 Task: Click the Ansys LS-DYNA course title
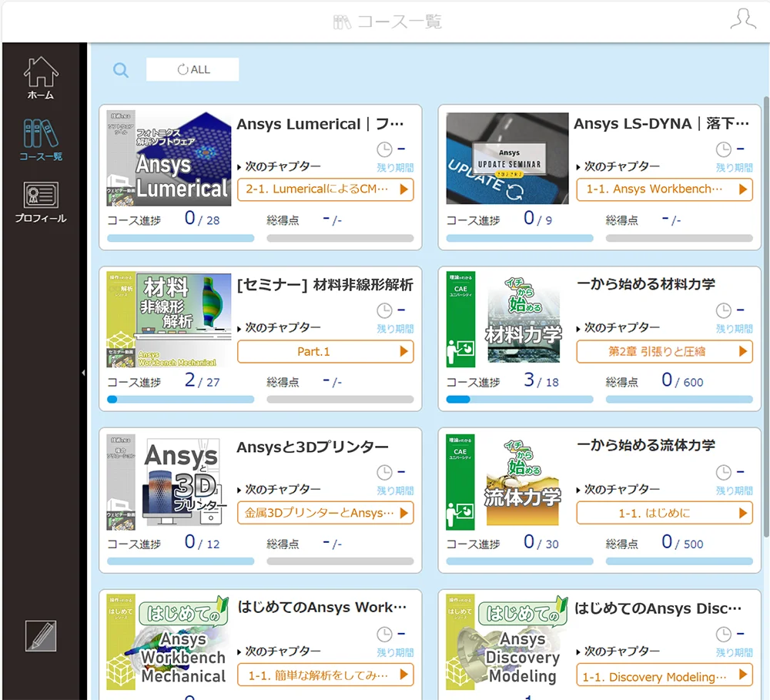pos(661,123)
